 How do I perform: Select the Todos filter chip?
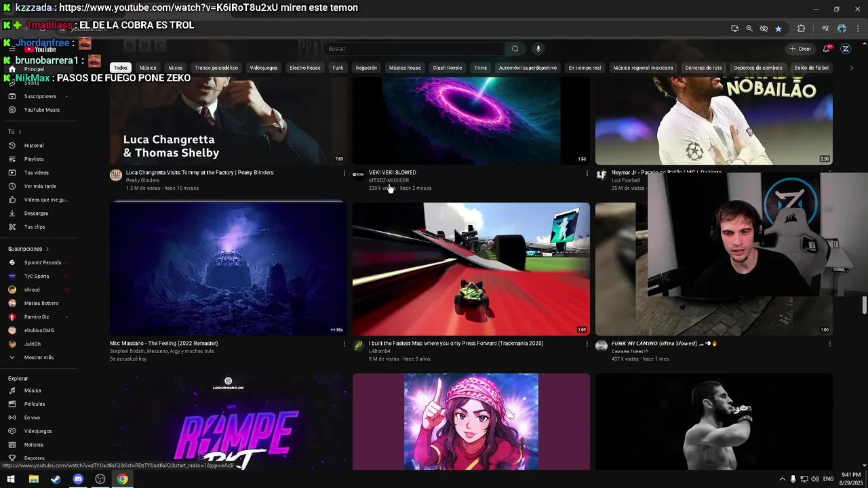pos(121,68)
